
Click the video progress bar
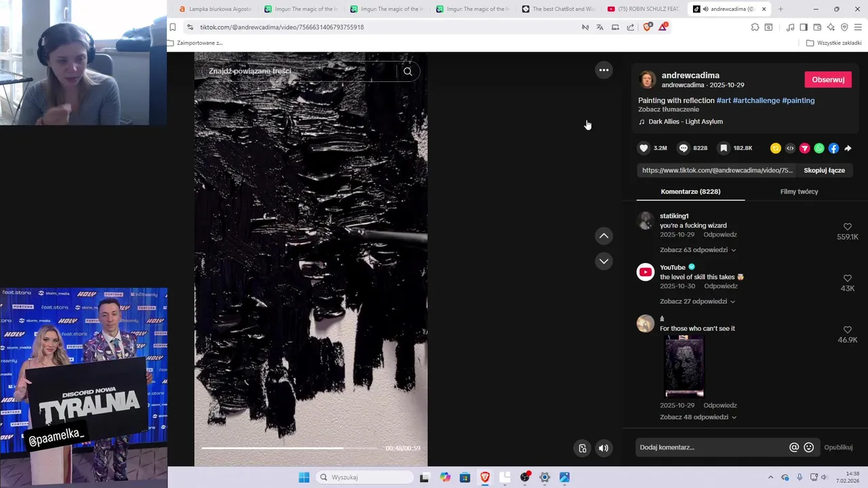290,448
